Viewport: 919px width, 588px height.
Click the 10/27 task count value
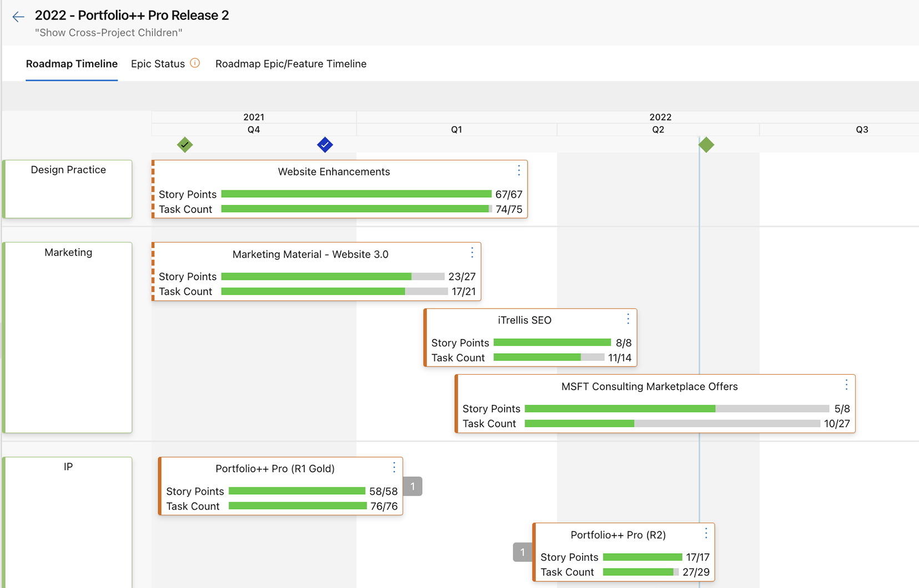pyautogui.click(x=837, y=424)
